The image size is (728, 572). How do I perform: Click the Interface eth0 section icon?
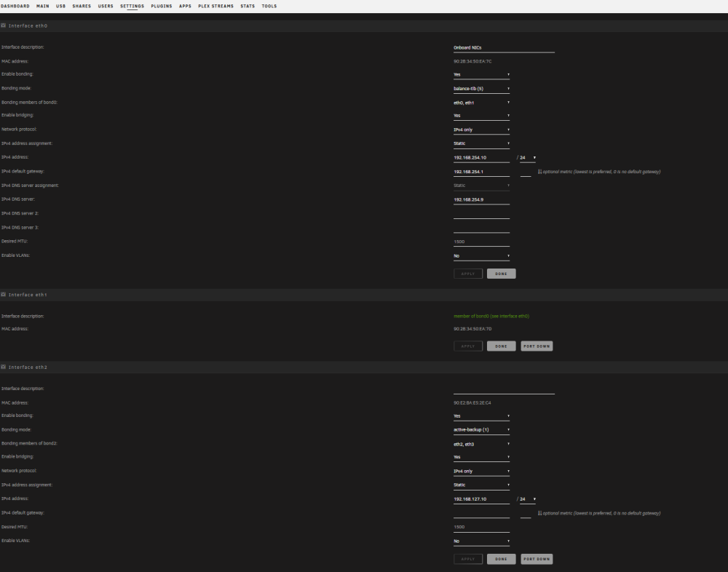point(3,25)
